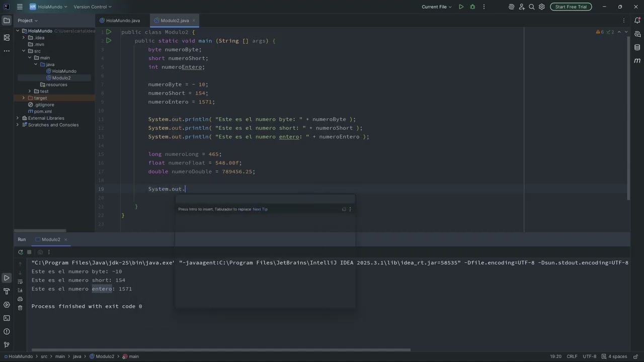Close the Modulo2.java editor tab
Screen dimensions: 644x362
coord(194,21)
